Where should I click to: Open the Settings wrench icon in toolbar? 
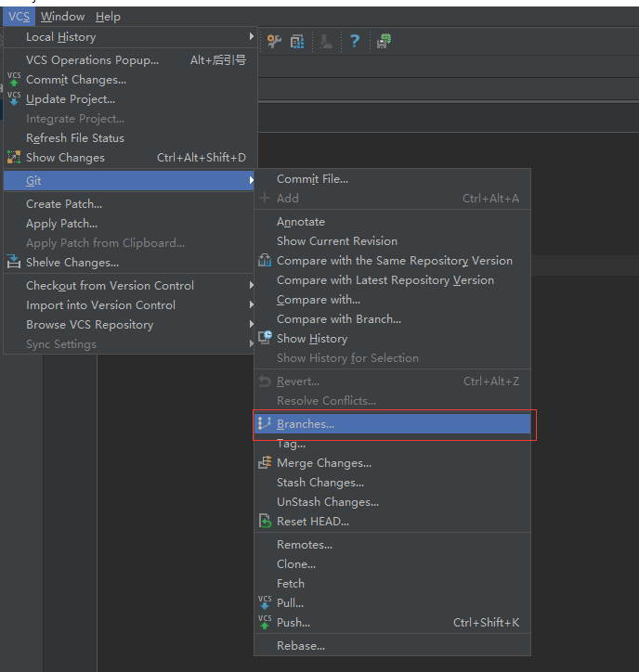point(274,41)
